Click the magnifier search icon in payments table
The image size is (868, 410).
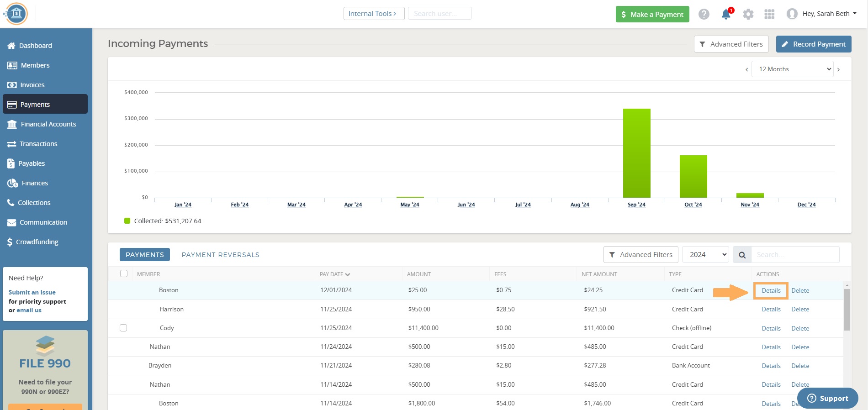742,255
